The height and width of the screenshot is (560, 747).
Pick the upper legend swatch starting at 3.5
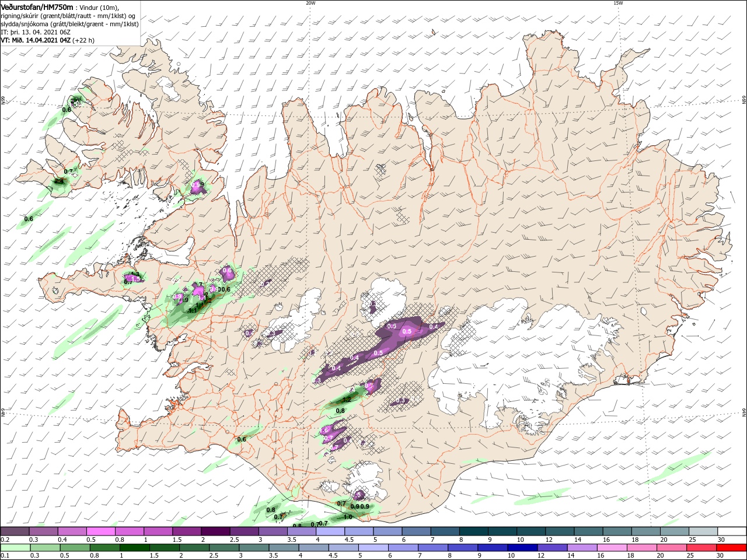(301, 531)
